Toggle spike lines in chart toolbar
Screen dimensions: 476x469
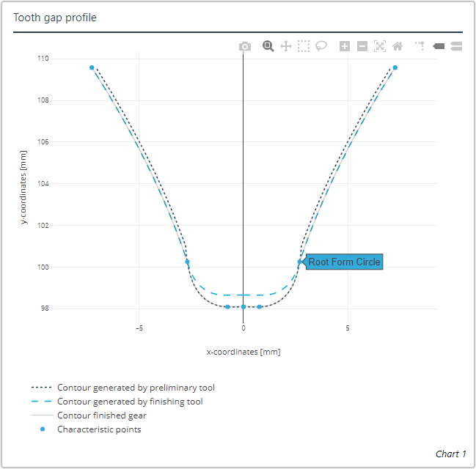[420, 46]
